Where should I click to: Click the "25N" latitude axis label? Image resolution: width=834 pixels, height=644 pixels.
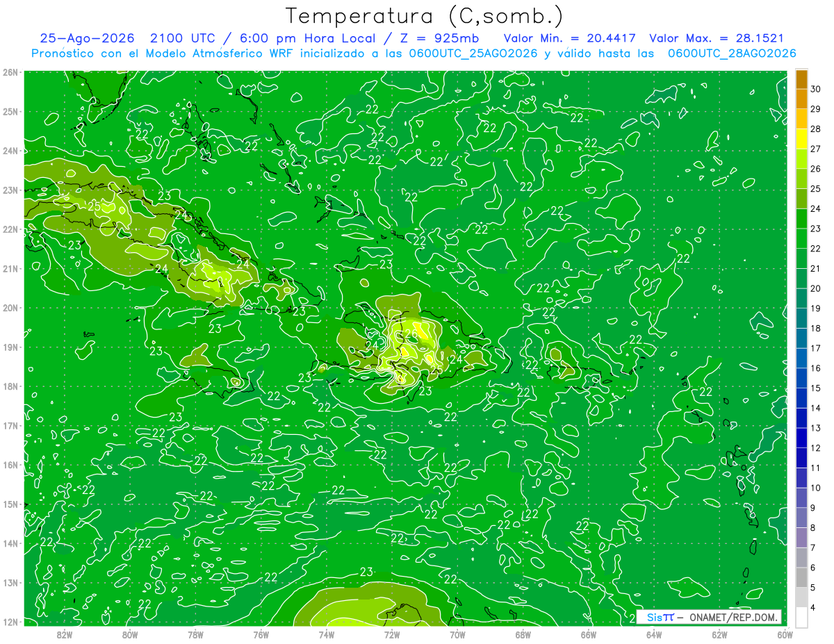[x=12, y=111]
